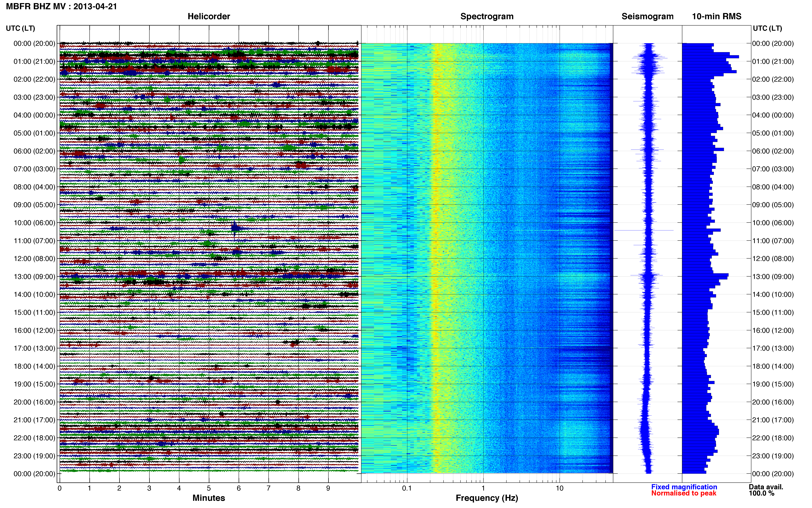The image size is (812, 508).
Task: Click '10:00 (06:00)' on the RMS panel time axis
Action: (773, 223)
